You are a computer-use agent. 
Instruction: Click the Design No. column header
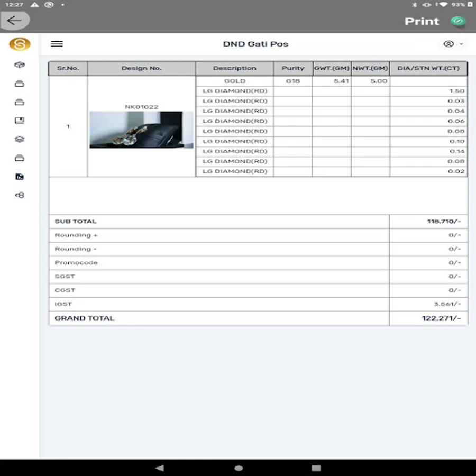[x=141, y=68]
